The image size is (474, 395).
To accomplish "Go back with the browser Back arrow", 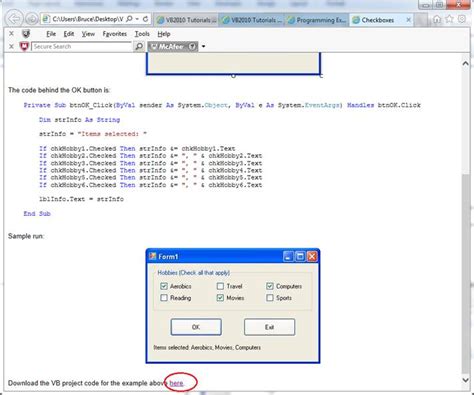I will (x=14, y=19).
